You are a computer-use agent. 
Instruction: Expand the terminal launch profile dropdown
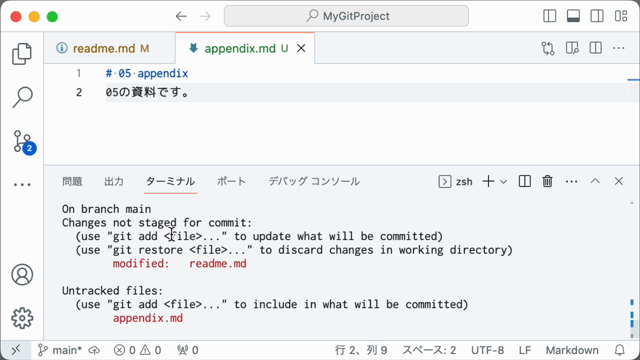coord(504,182)
